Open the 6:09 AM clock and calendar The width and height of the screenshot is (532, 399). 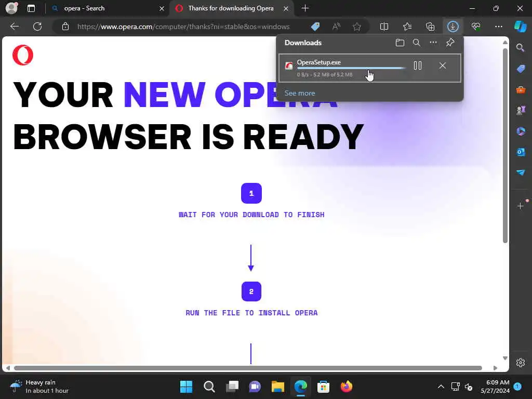(495, 387)
